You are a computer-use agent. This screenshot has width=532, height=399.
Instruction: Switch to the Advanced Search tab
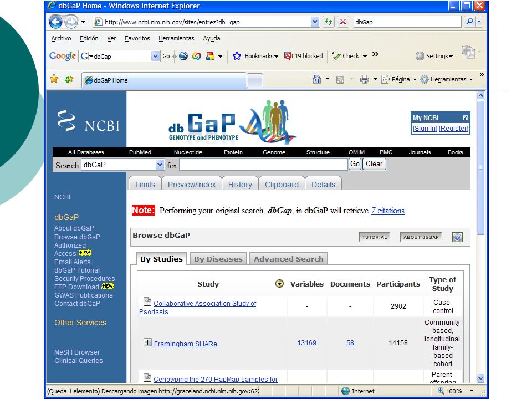(288, 259)
